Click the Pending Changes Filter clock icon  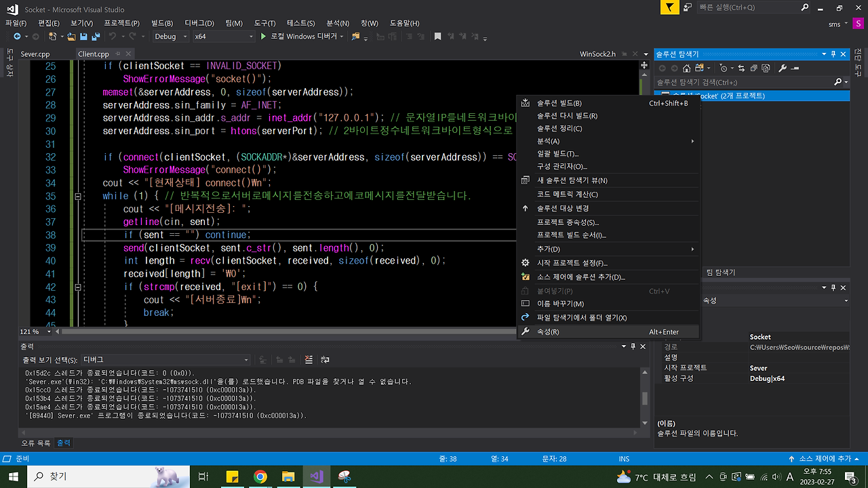[x=724, y=68]
